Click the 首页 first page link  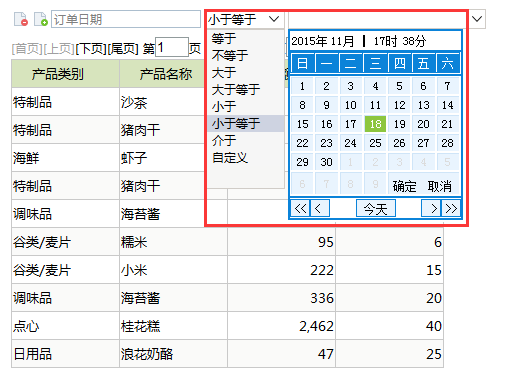(x=27, y=49)
